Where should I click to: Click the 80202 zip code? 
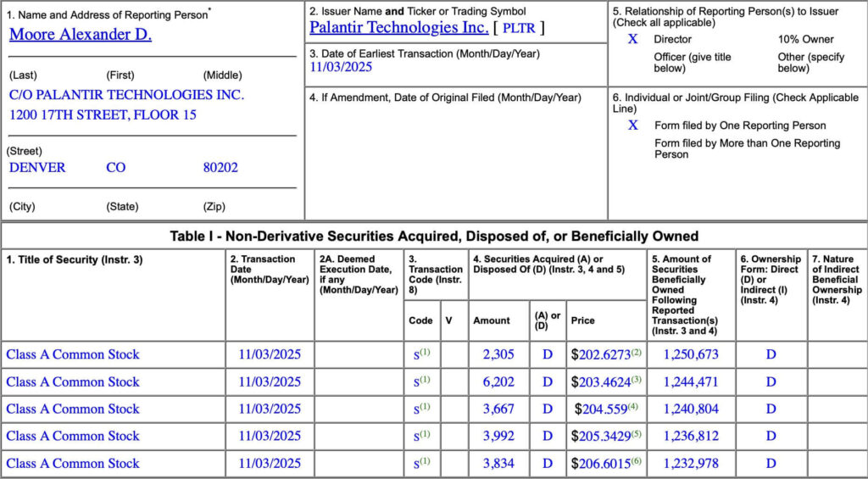tap(220, 168)
